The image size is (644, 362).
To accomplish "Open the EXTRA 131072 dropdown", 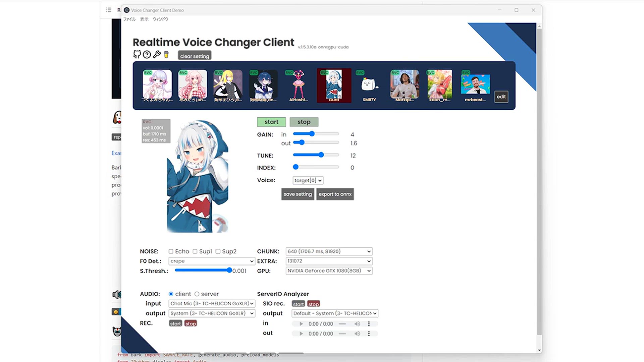I will click(x=329, y=261).
